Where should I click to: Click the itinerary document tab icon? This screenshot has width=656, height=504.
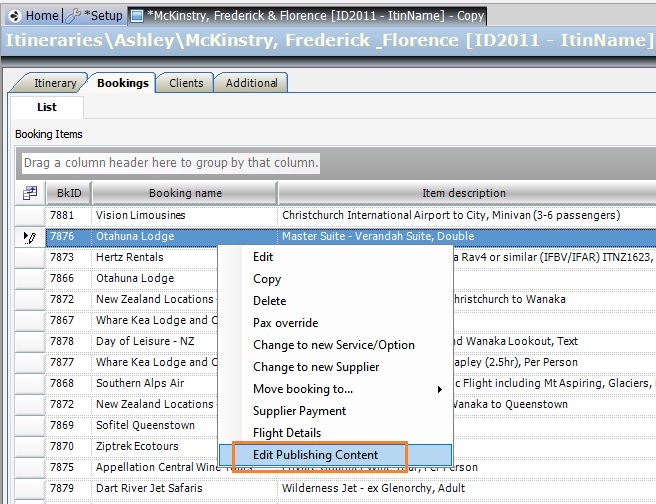click(137, 16)
